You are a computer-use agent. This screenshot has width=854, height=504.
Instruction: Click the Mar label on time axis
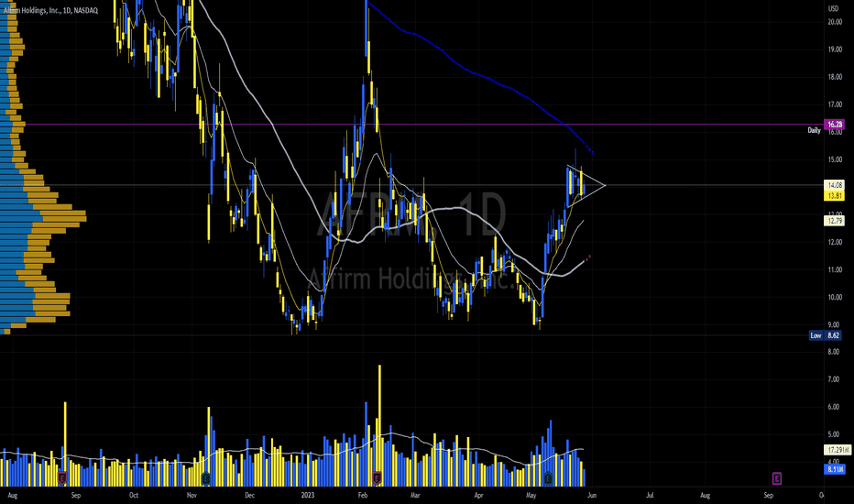coord(415,495)
